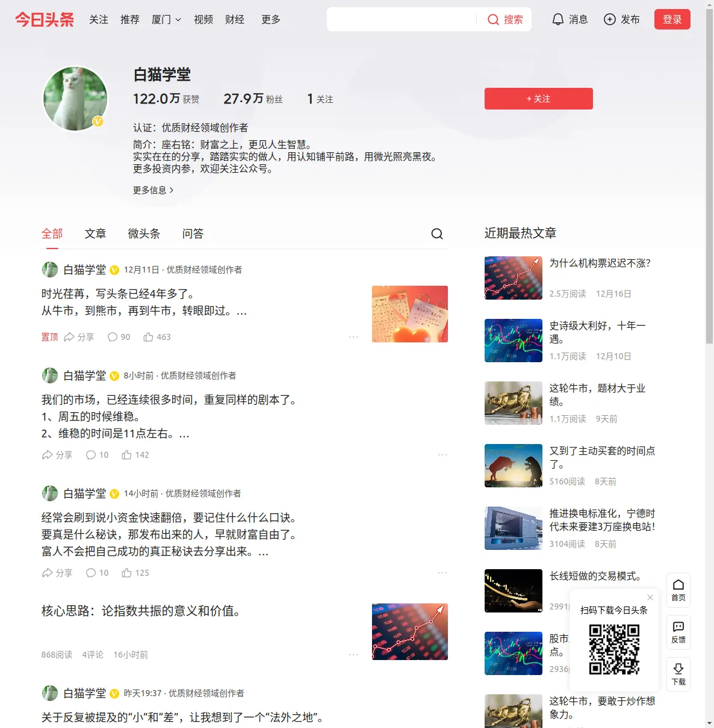Image resolution: width=714 pixels, height=728 pixels.
Task: Click the red 搜索 search button
Action: (x=505, y=19)
